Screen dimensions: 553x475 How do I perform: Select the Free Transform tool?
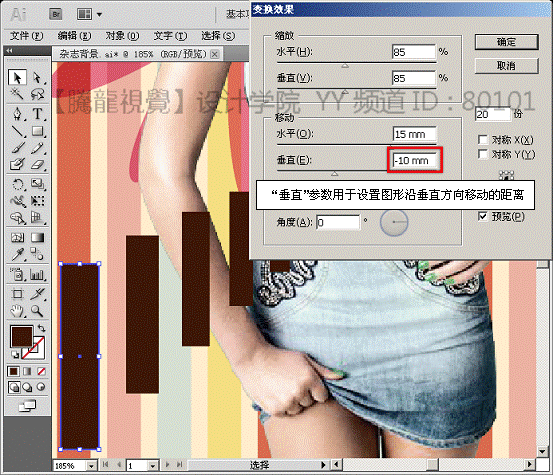click(37, 201)
